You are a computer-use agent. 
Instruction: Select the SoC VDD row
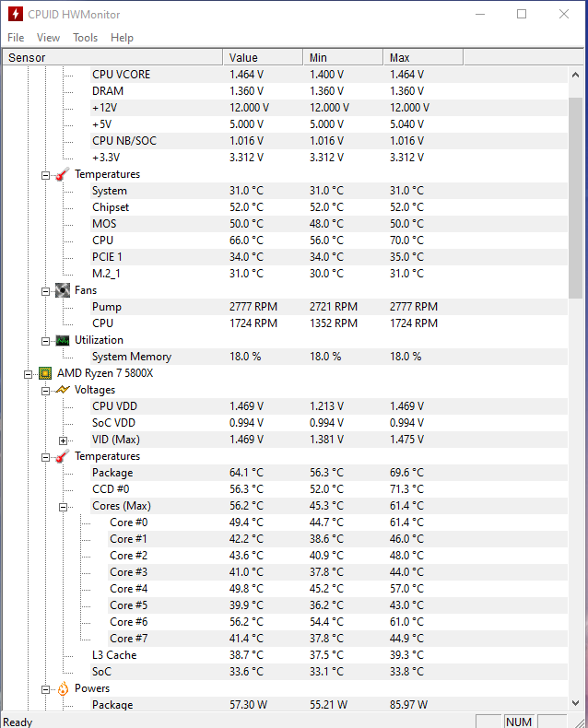coord(329,423)
